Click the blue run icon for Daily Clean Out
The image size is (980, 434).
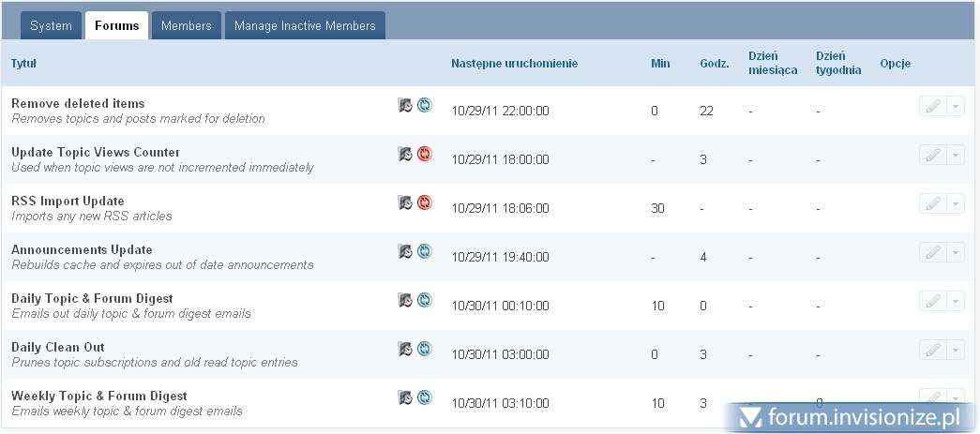(424, 349)
